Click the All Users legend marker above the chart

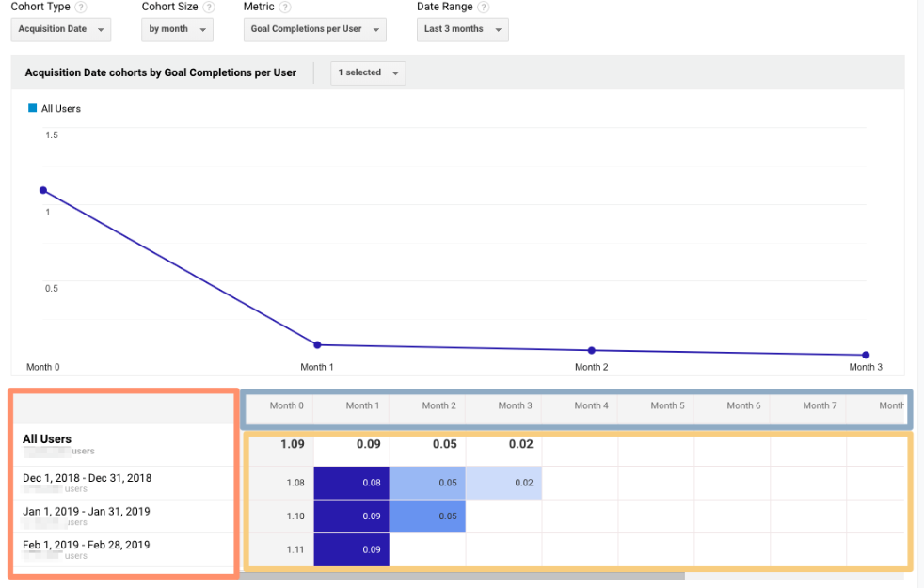34,108
